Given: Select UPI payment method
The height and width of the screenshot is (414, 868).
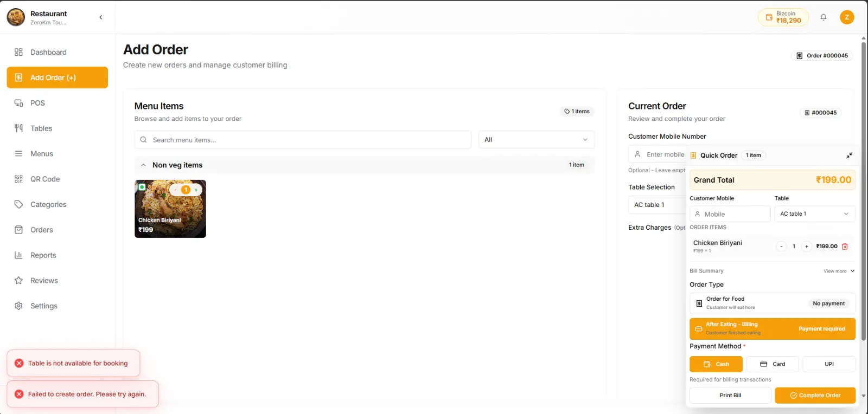Looking at the screenshot, I should [829, 364].
